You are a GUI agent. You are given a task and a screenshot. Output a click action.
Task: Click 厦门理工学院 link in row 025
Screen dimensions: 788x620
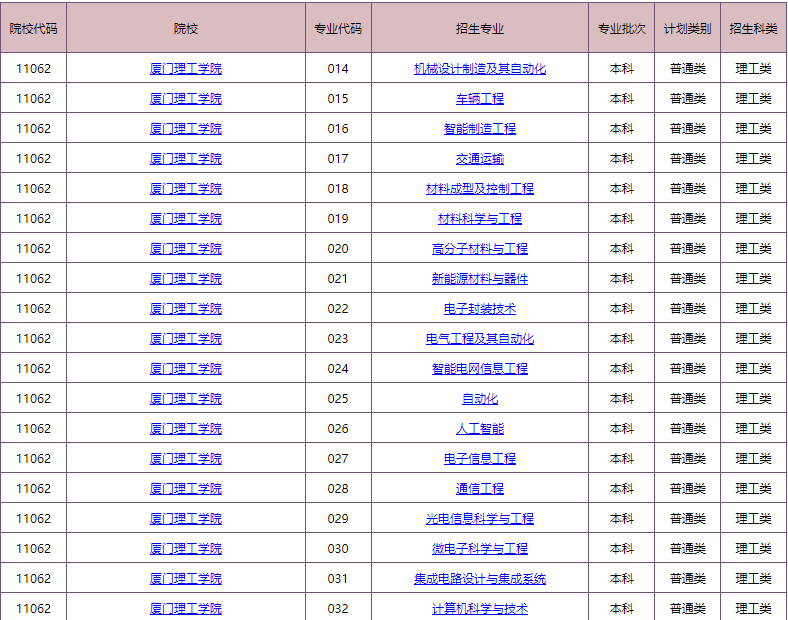pos(185,399)
